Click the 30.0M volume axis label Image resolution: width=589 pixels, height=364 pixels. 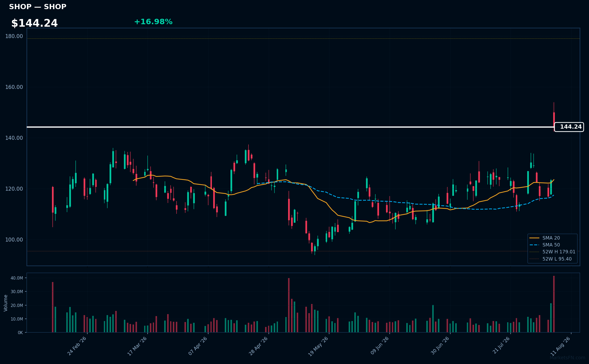pyautogui.click(x=17, y=292)
